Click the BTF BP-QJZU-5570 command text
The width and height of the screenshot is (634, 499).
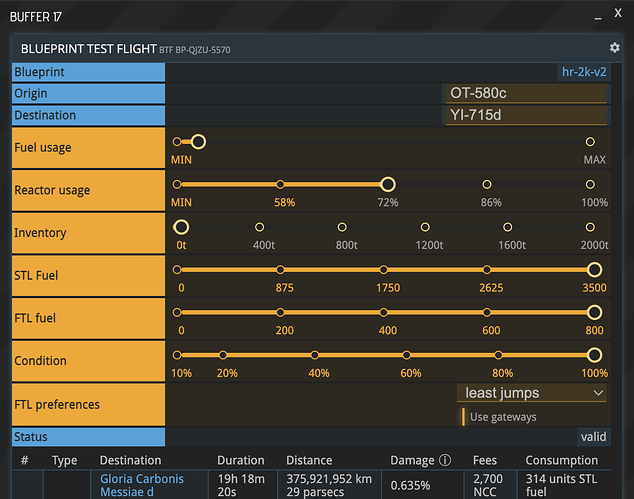pyautogui.click(x=194, y=50)
